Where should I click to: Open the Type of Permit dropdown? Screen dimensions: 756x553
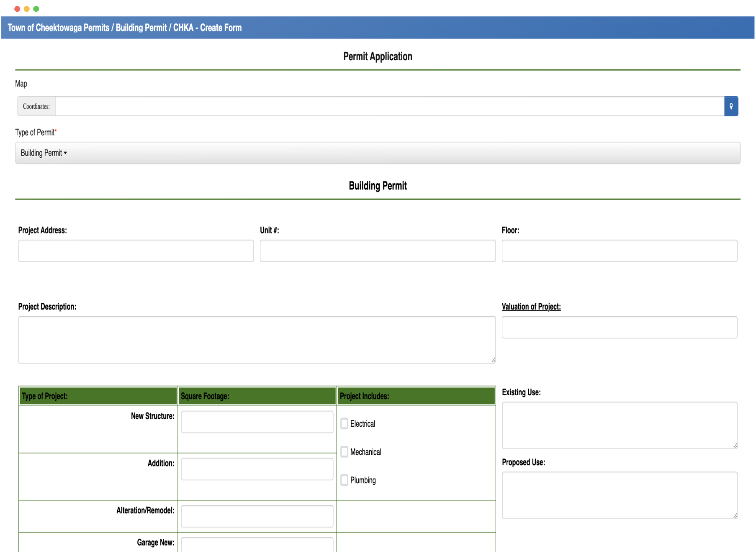pyautogui.click(x=43, y=153)
